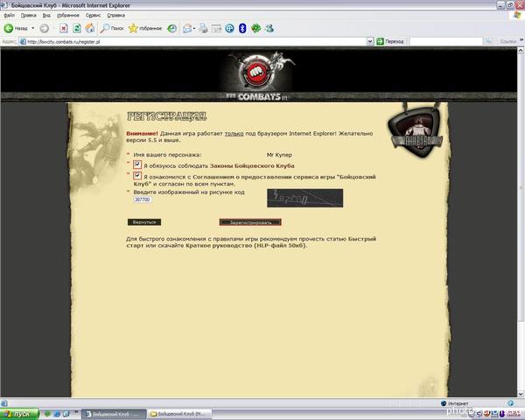Viewport: 525px width, 420px height.
Task: Open the Сервис menu
Action: coord(93,16)
